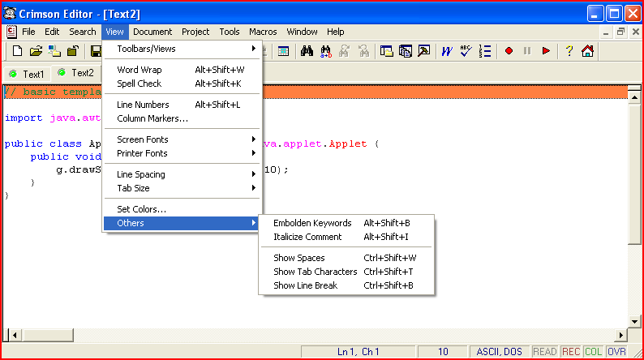The image size is (644, 360).
Task: Click the Close document toolbar icon
Action: pyautogui.click(x=73, y=51)
